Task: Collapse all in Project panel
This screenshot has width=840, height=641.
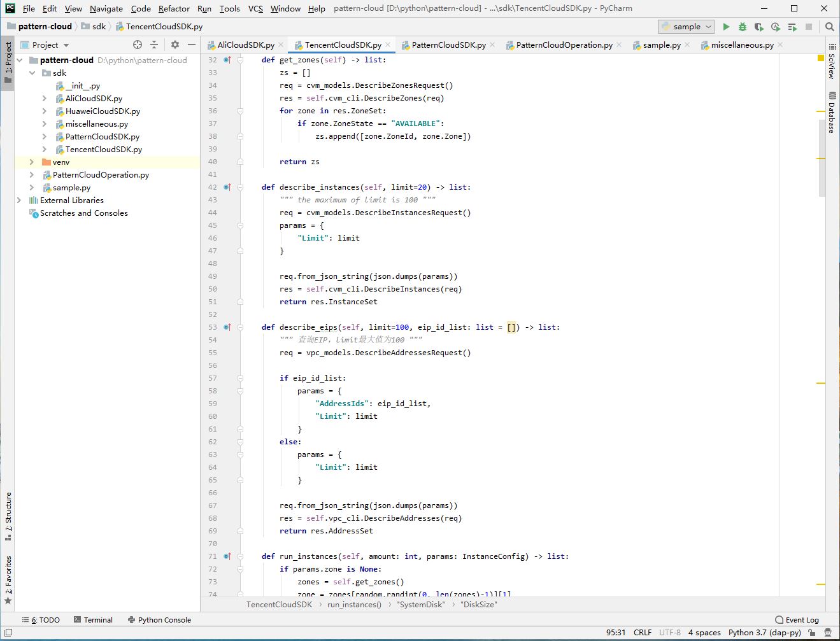Action: [x=154, y=45]
